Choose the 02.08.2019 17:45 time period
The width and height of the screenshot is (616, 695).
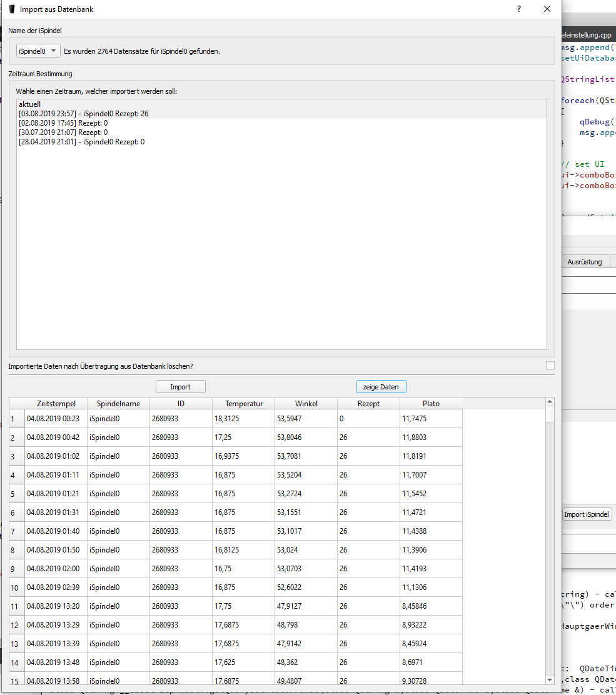63,123
